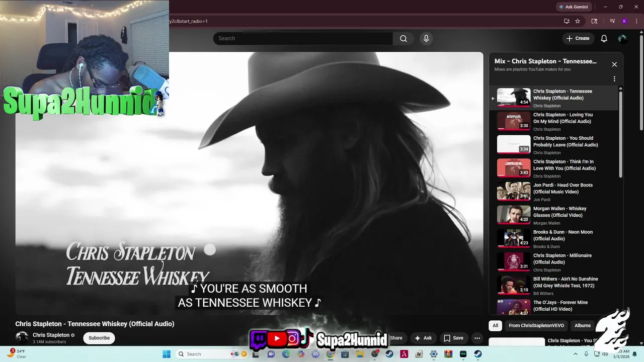Open the YouTube account avatar menu
644x362 pixels.
(x=623, y=38)
